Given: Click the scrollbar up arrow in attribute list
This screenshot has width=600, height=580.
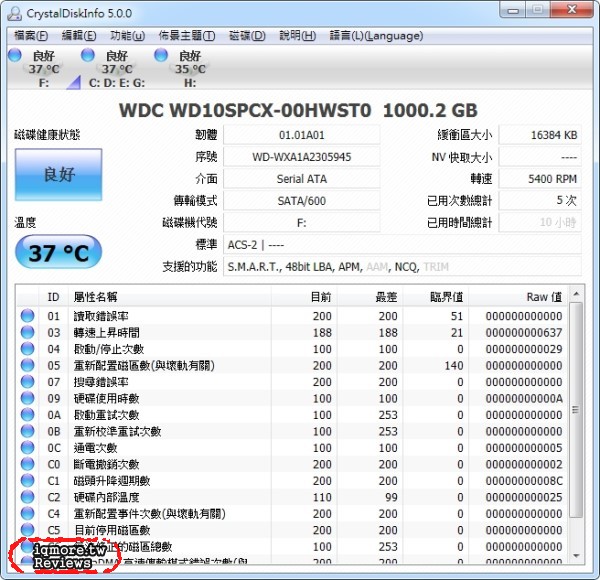Looking at the screenshot, I should [576, 294].
